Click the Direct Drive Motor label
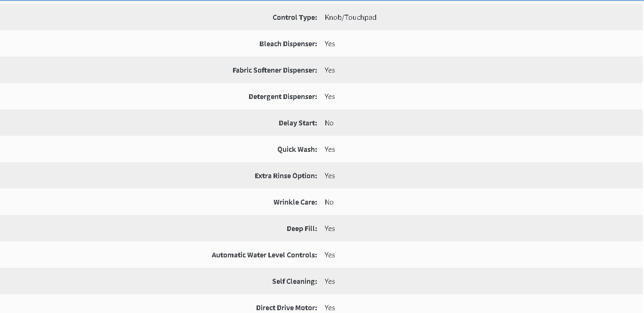Image resolution: width=644 pixels, height=313 pixels. [x=287, y=308]
